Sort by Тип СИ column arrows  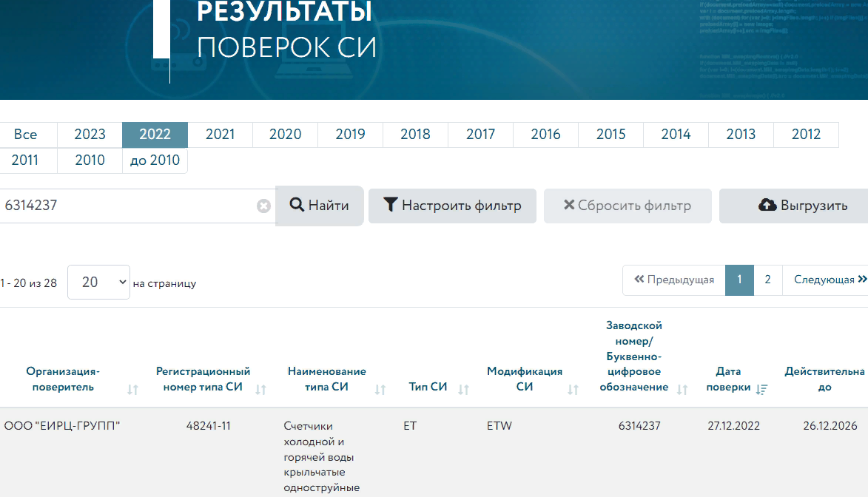pyautogui.click(x=463, y=390)
